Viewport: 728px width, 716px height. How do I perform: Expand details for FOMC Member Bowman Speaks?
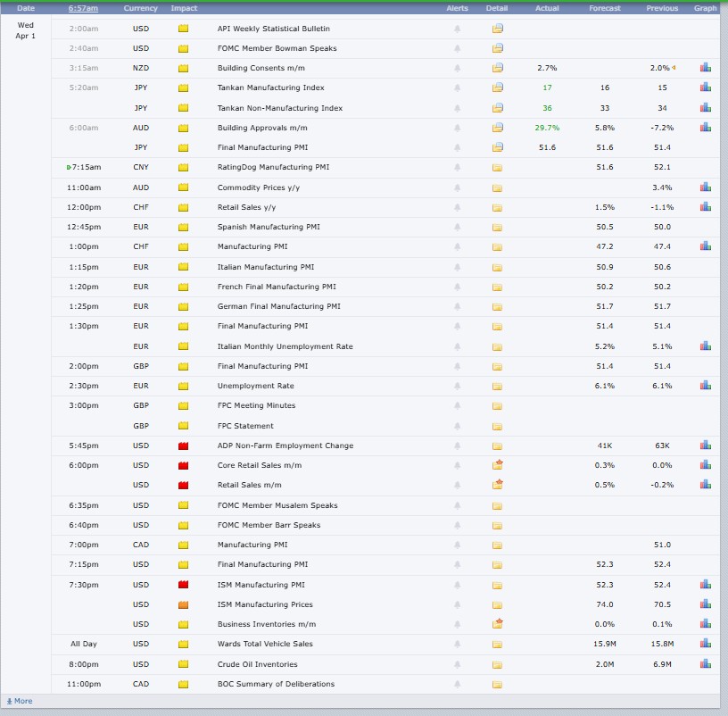coord(498,48)
